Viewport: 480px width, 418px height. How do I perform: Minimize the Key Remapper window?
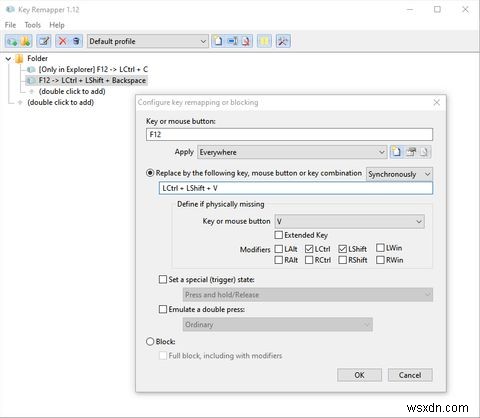[410, 9]
